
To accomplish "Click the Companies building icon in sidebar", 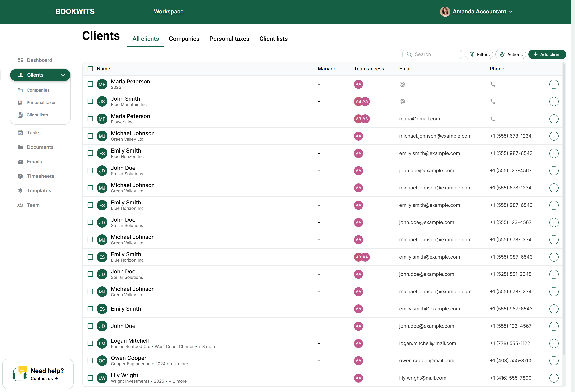I will (20, 90).
